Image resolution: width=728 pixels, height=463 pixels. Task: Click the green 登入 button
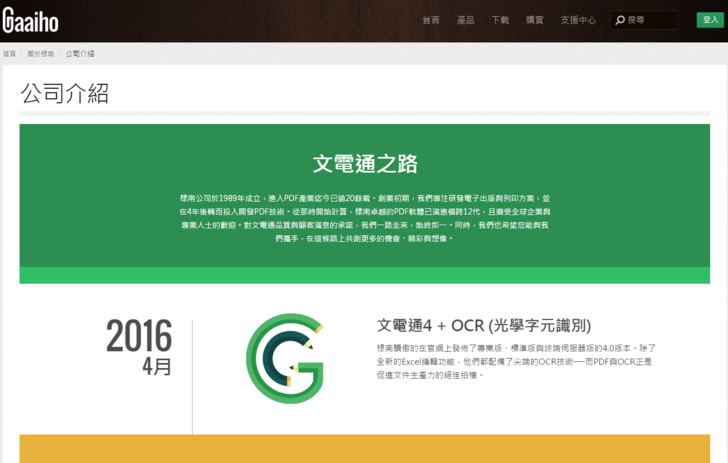710,20
